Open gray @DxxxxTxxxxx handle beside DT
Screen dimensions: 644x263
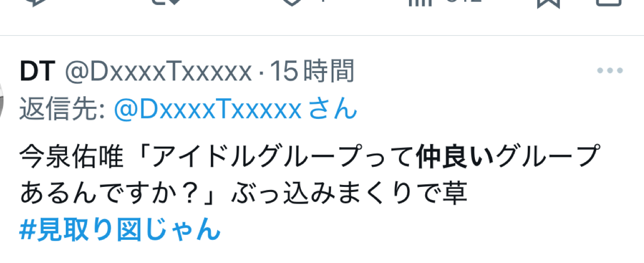click(157, 72)
